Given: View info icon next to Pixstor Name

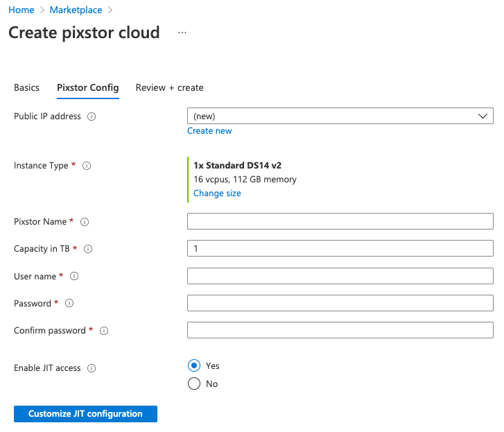Looking at the screenshot, I should click(x=85, y=222).
